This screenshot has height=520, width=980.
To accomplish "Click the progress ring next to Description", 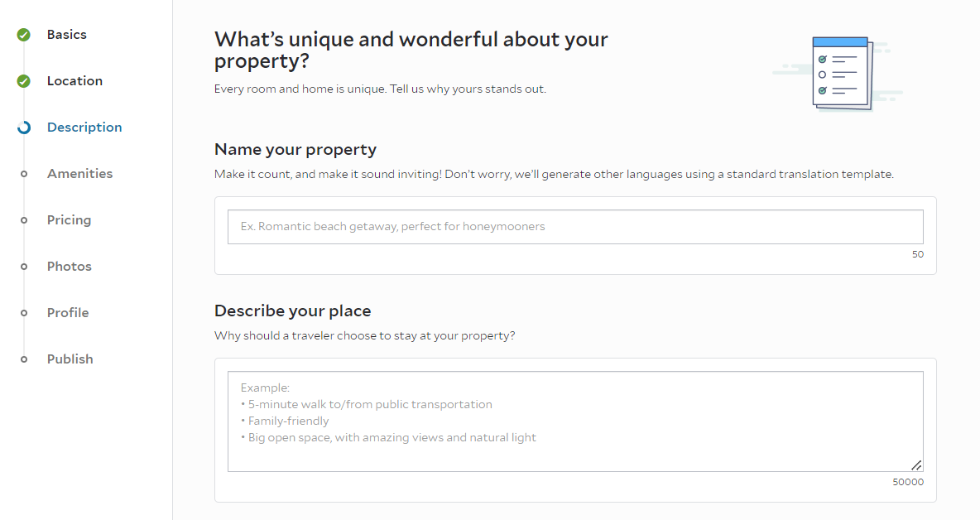I will (24, 128).
